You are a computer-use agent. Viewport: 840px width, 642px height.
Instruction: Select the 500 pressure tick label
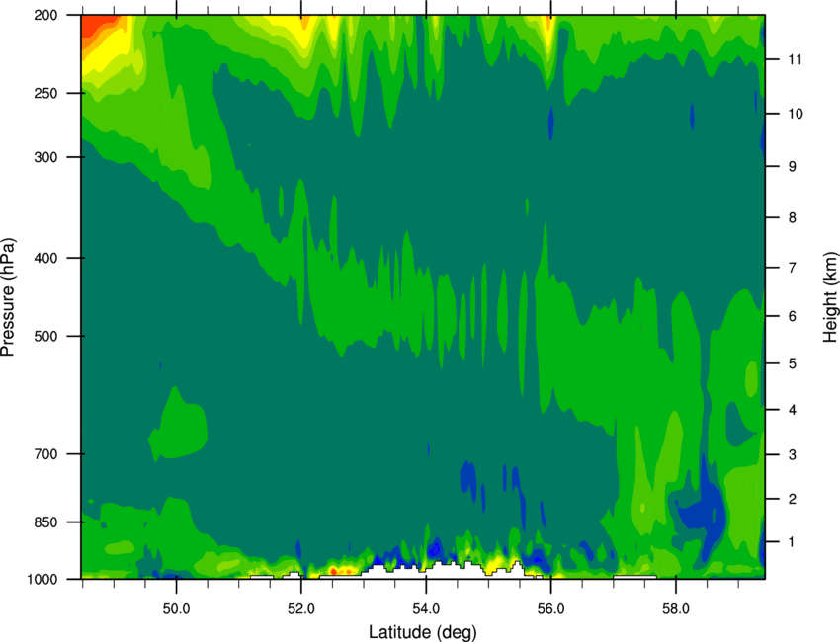tap(45, 336)
